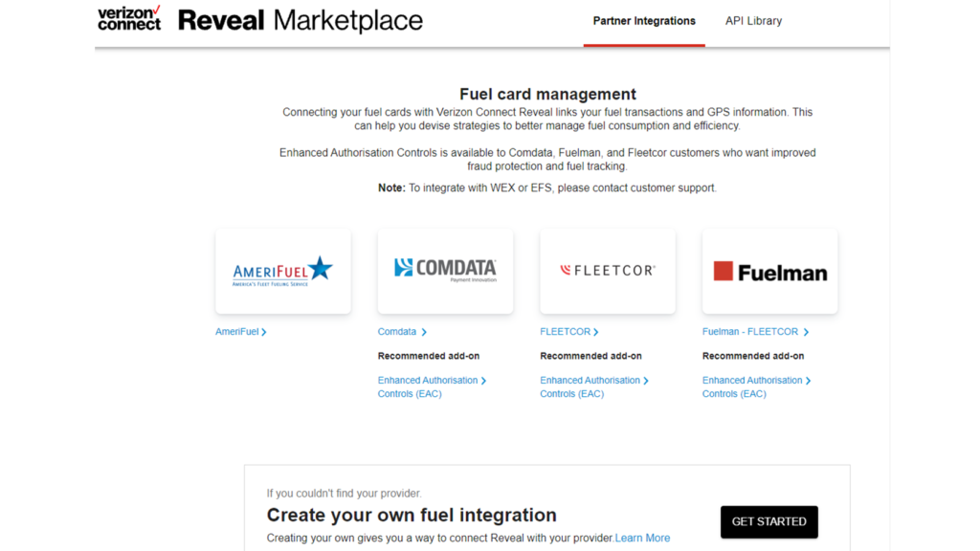980x551 pixels.
Task: Follow the Fuelman - FLEETCOR link
Action: 749,332
